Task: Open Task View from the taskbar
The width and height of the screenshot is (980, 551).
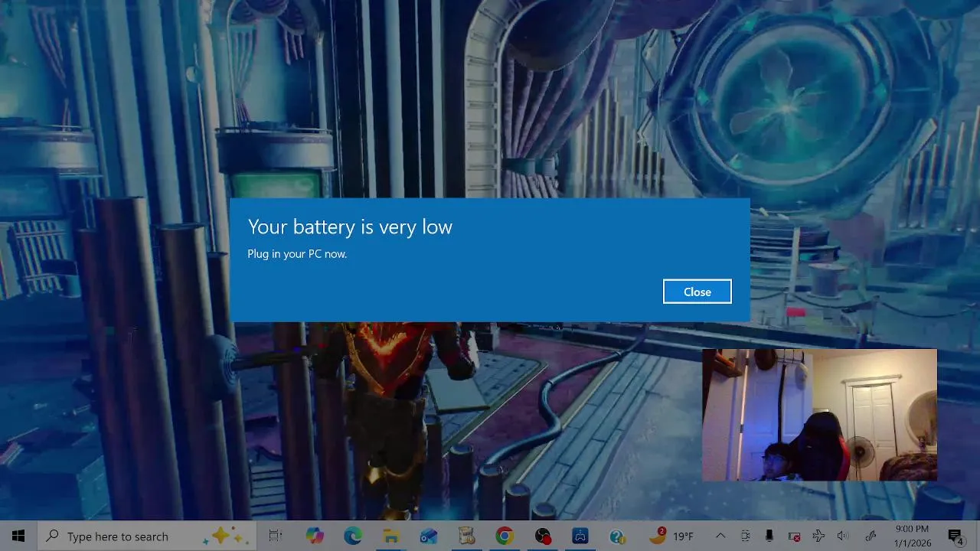Action: pyautogui.click(x=276, y=536)
